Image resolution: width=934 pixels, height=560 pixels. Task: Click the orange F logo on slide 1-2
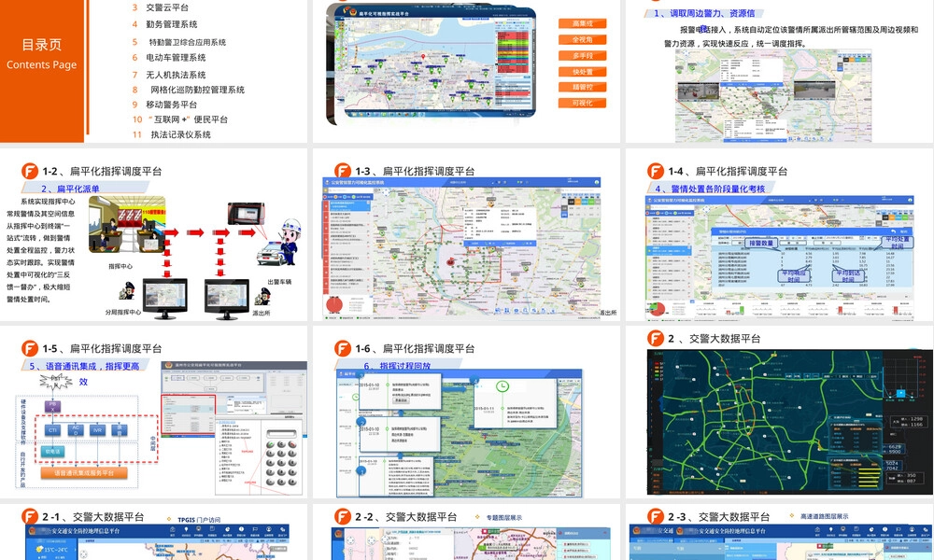pyautogui.click(x=30, y=172)
